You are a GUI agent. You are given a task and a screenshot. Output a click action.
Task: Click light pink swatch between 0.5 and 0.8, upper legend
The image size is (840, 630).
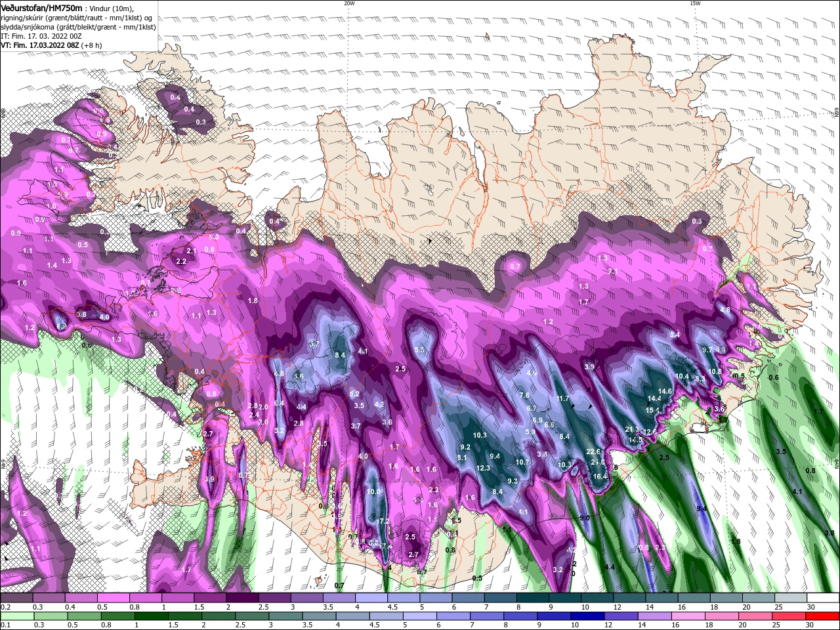(113, 598)
